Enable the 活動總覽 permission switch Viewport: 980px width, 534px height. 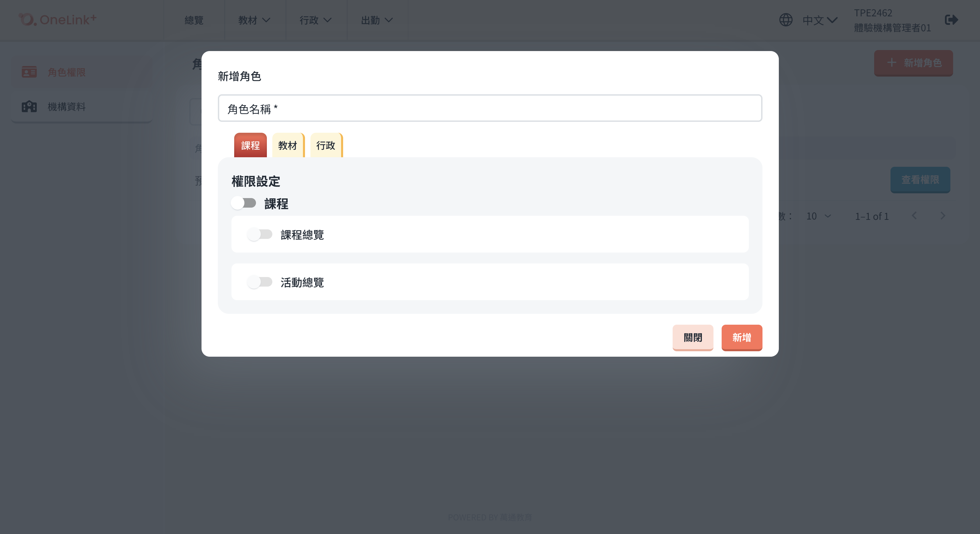pos(260,282)
